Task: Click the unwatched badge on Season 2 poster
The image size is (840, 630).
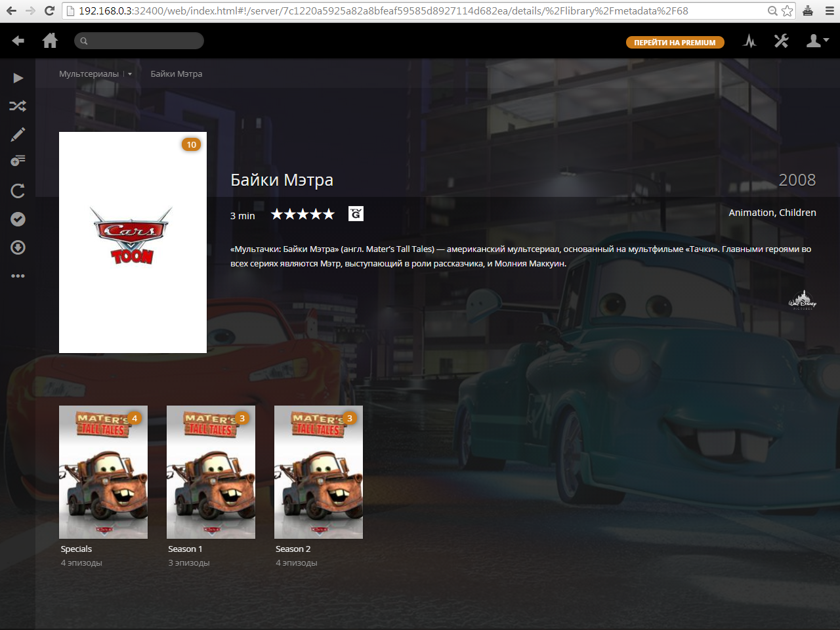Action: 350,418
